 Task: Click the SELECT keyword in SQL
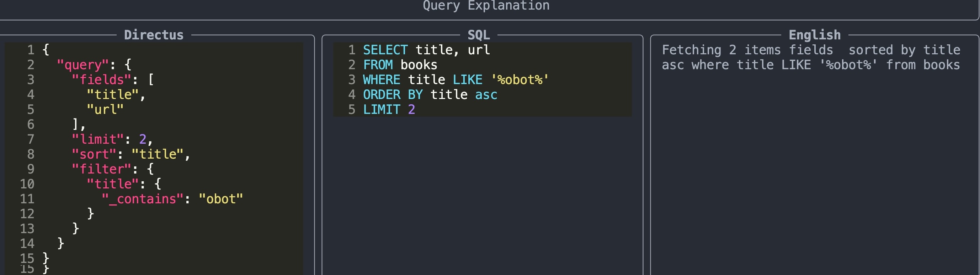point(385,50)
